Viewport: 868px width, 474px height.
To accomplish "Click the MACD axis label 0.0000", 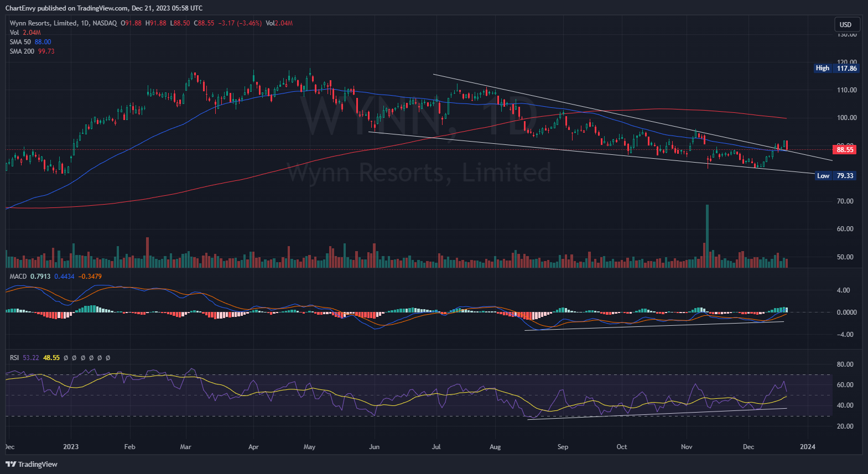I will (x=846, y=312).
